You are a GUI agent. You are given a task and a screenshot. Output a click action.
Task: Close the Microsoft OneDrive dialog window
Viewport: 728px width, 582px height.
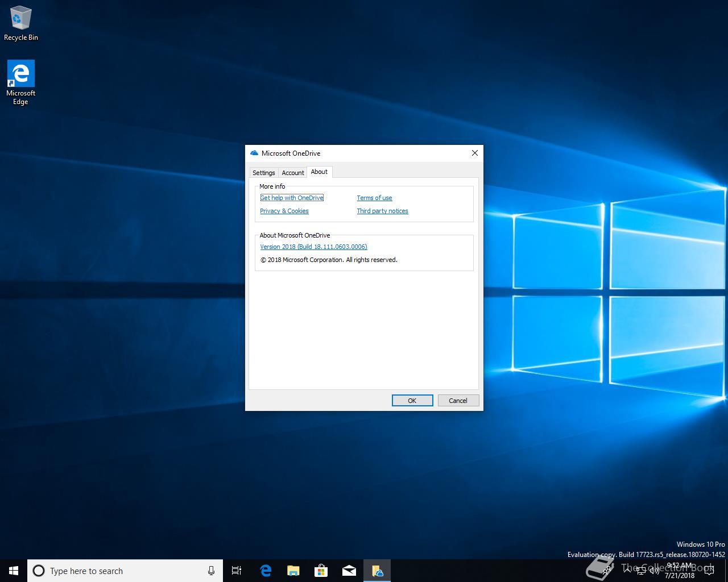475,153
